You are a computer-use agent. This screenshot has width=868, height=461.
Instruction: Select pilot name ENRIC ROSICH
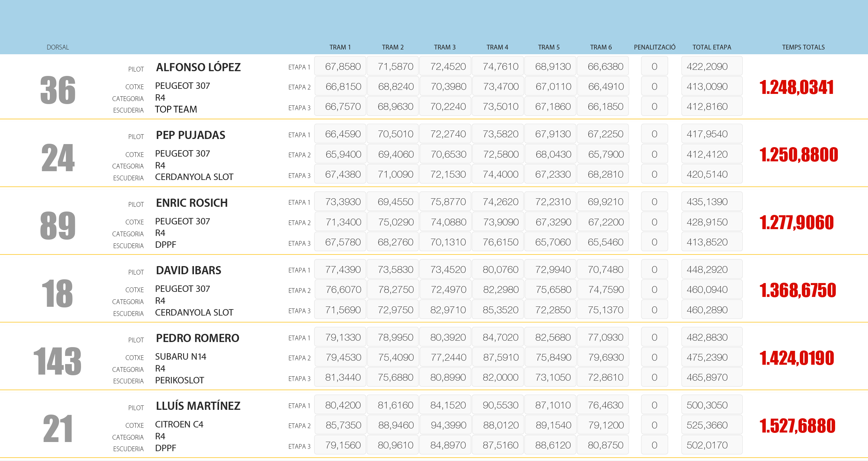click(x=192, y=203)
